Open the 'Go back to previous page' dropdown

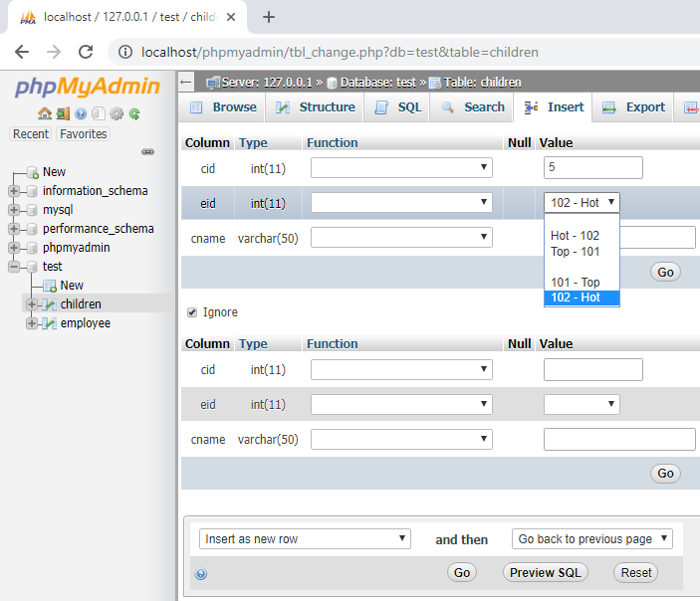592,539
